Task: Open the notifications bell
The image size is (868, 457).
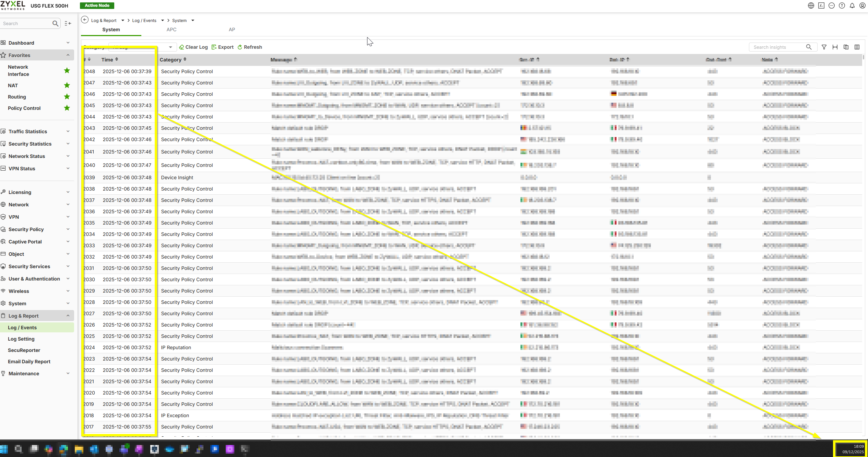Action: click(x=852, y=5)
